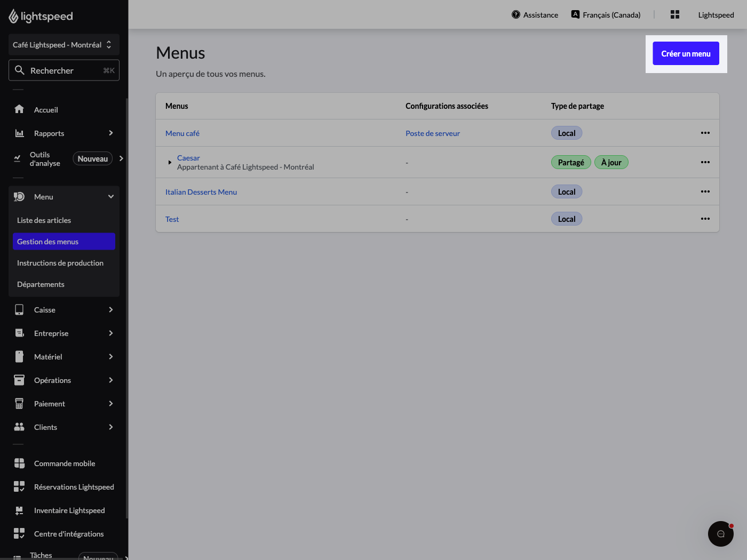The image size is (747, 560).
Task: Expand the Outils d'analyse chevron
Action: click(121, 158)
